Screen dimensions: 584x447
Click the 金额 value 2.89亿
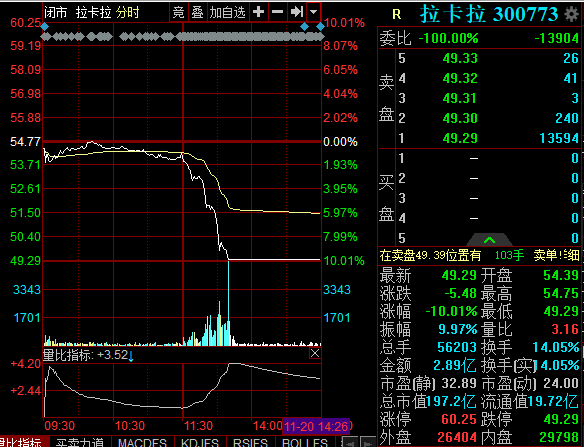pyautogui.click(x=455, y=365)
